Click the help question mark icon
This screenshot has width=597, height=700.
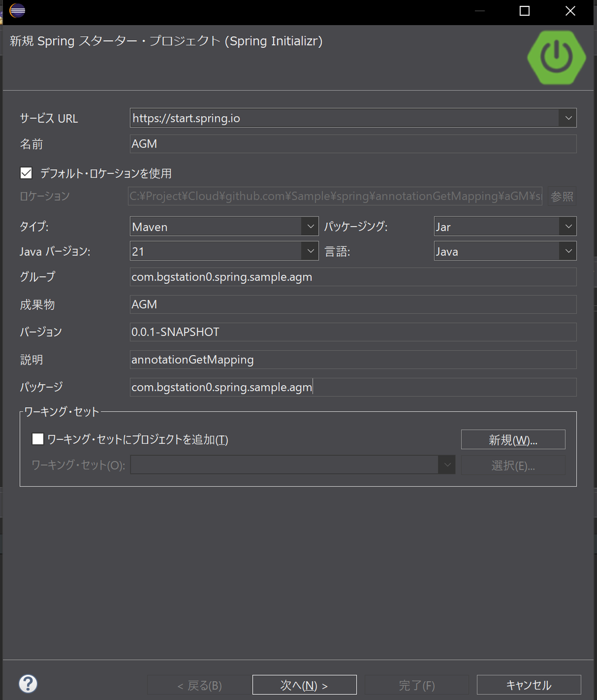coord(28,684)
